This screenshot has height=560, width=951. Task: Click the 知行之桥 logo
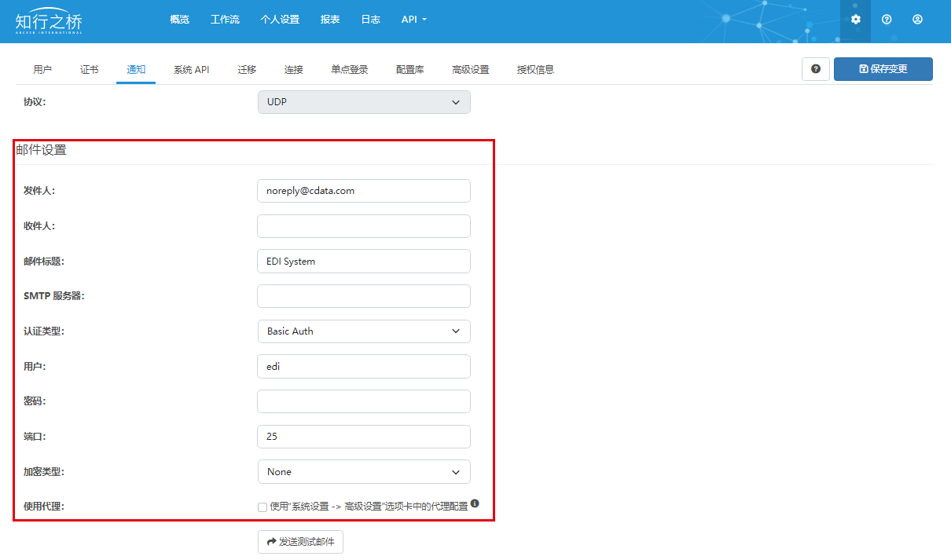(x=49, y=20)
